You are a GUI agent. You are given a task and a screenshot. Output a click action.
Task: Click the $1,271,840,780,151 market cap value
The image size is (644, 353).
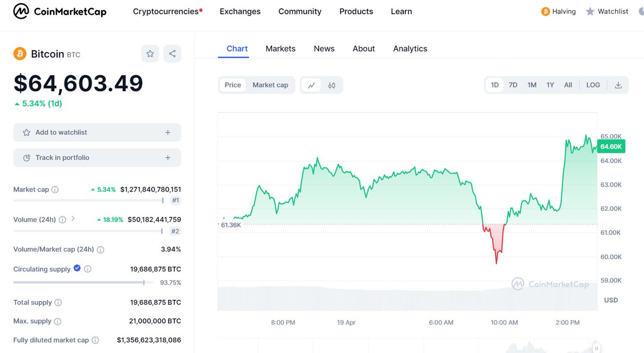coord(151,189)
